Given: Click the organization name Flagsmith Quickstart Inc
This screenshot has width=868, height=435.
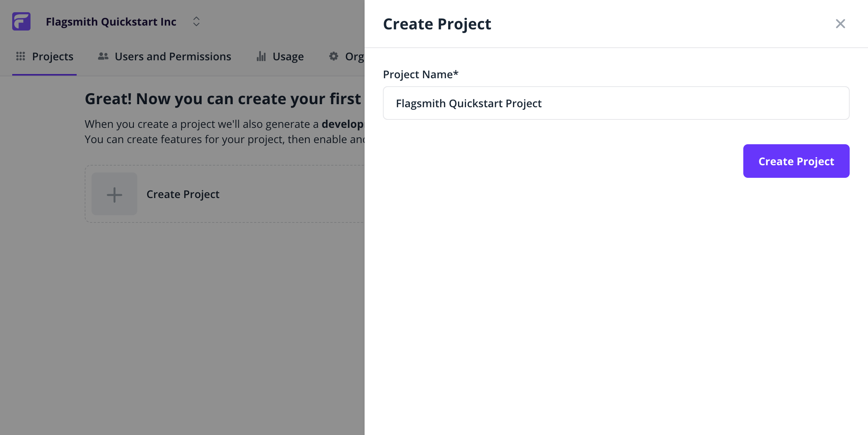Looking at the screenshot, I should click(111, 21).
